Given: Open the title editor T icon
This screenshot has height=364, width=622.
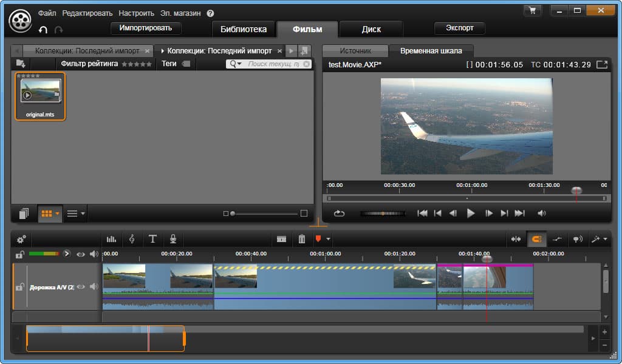Looking at the screenshot, I should click(x=152, y=239).
